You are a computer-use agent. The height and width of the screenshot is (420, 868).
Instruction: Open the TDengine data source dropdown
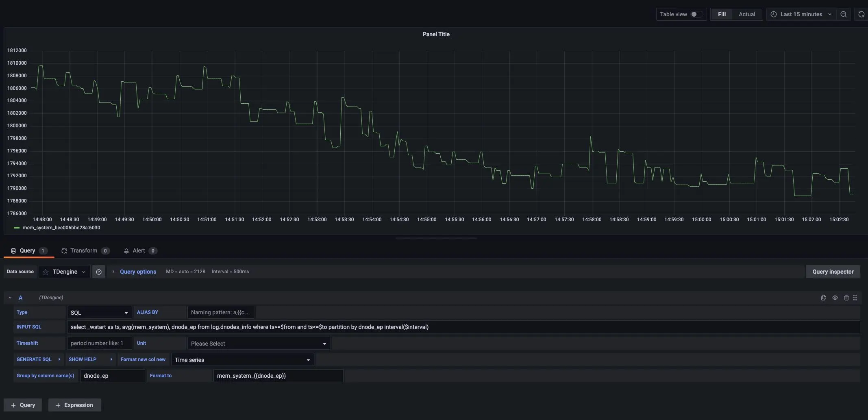[65, 272]
